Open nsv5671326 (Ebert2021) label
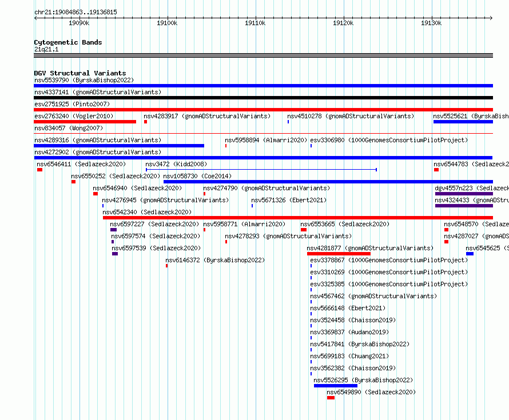The image size is (509, 420). point(289,200)
